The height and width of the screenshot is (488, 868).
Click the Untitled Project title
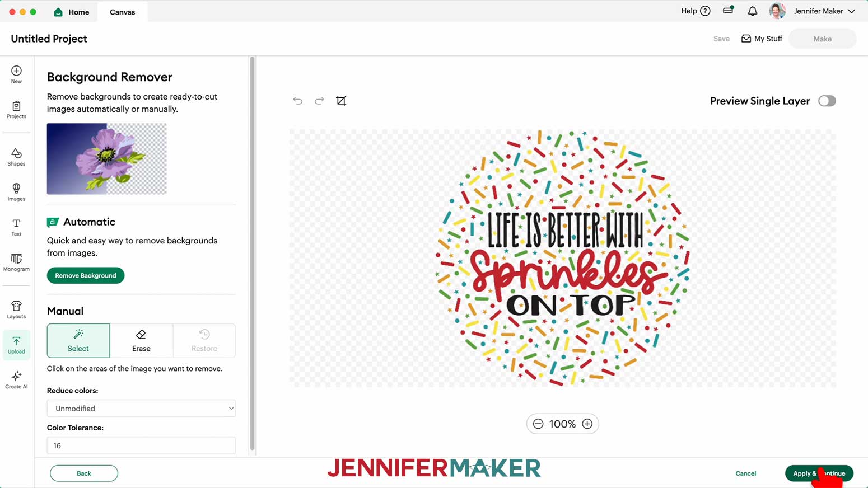pos(49,39)
